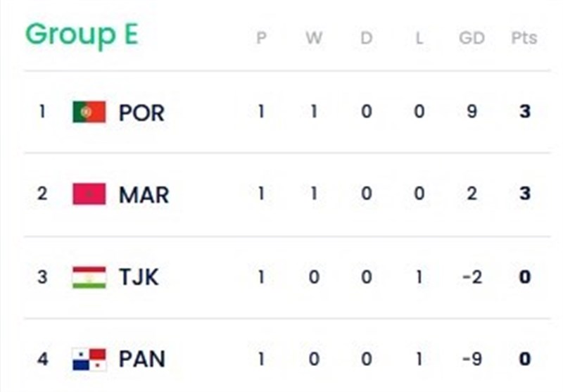Viewport: 563px width, 392px height.
Task: Click Panama's goal difference of -9
Action: pyautogui.click(x=472, y=360)
